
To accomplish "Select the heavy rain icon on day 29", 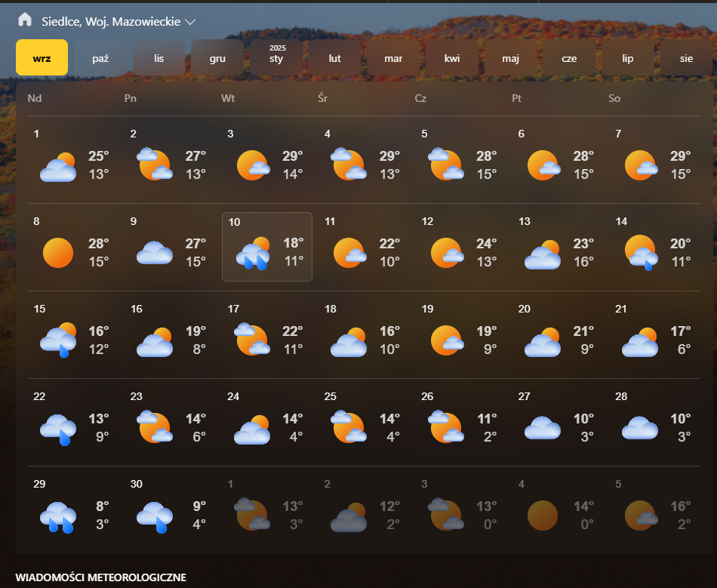I will (x=58, y=516).
